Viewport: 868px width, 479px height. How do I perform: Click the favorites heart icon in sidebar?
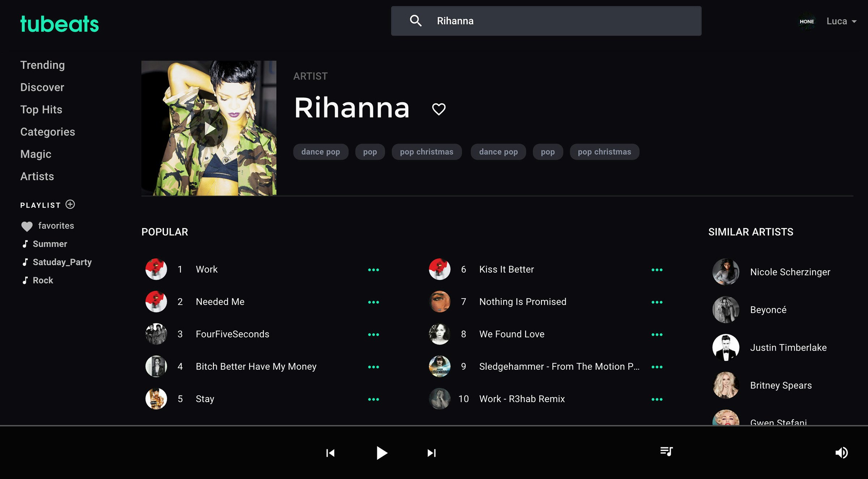(x=27, y=226)
